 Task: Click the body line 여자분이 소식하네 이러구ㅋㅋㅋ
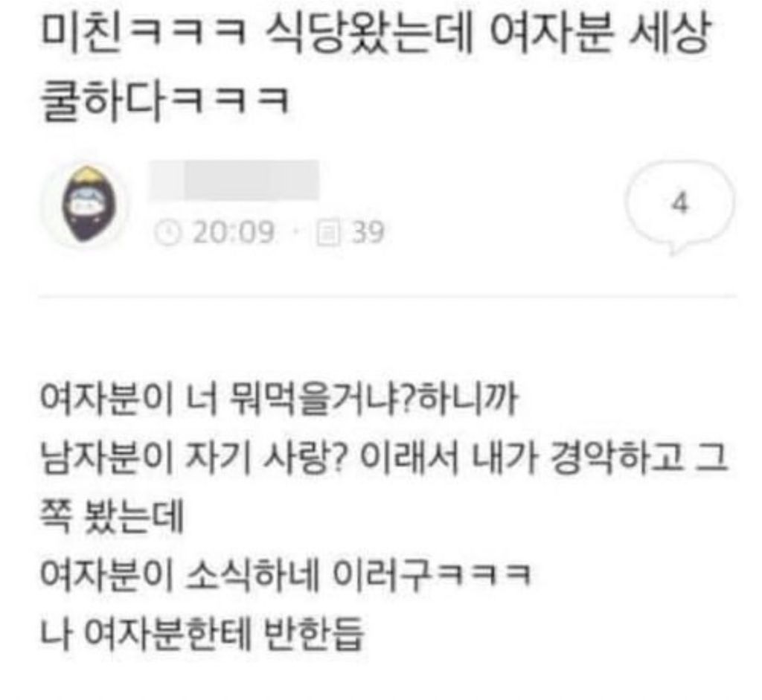(x=285, y=574)
